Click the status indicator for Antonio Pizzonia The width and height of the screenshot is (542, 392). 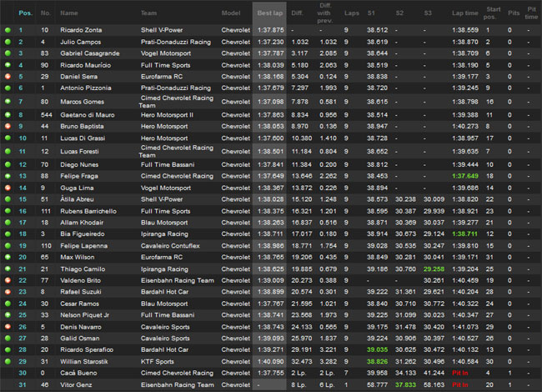(x=8, y=88)
